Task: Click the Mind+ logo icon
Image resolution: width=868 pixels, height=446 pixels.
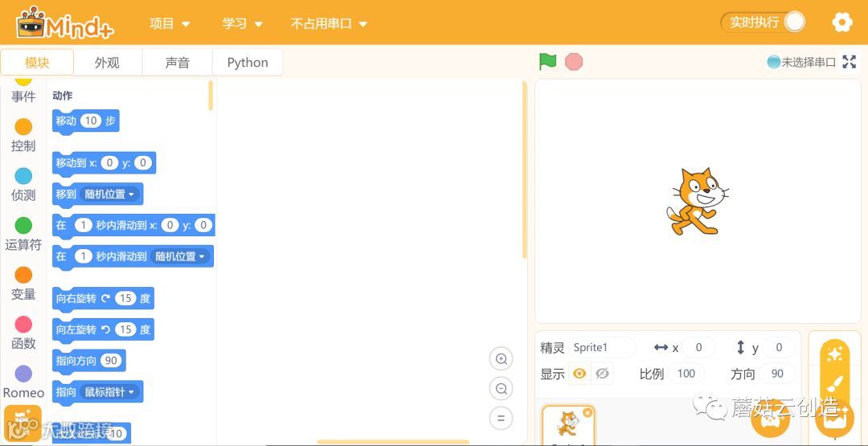Action: [64, 23]
